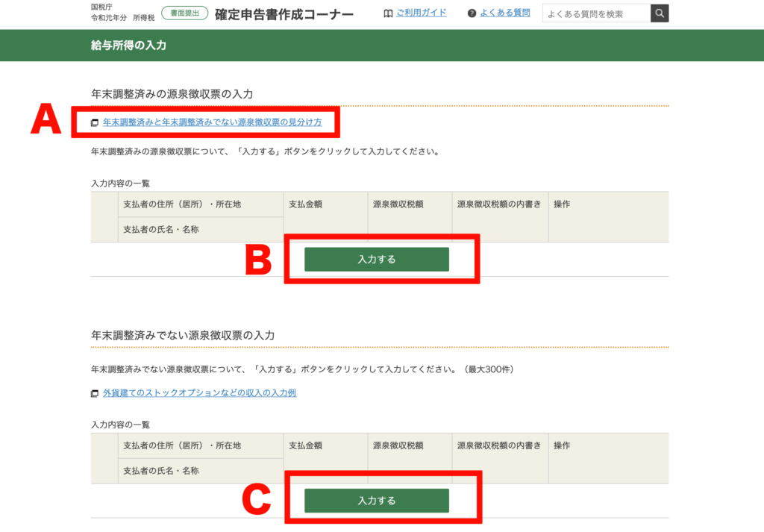Click the 確定申告書作成コーナー site title
Image resolution: width=764 pixels, height=532 pixels.
pos(284,14)
